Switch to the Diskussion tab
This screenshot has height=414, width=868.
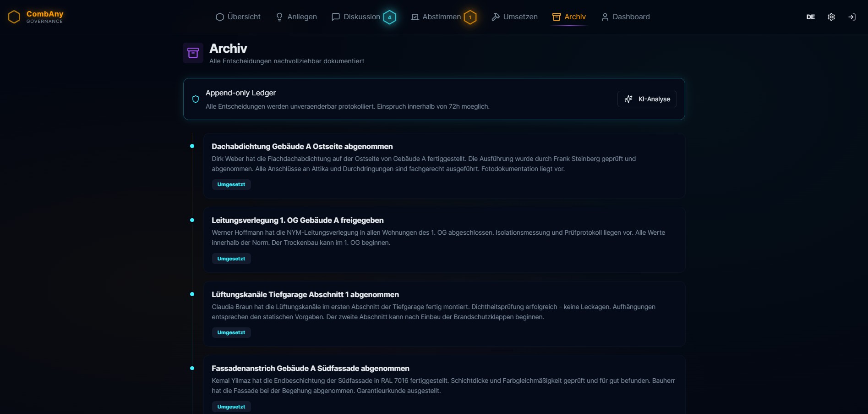(x=355, y=17)
